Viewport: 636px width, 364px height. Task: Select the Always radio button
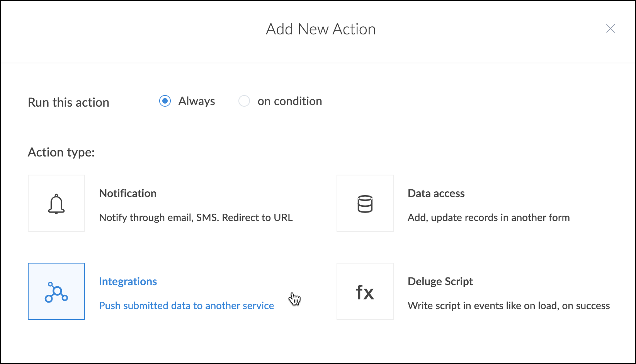click(x=165, y=101)
